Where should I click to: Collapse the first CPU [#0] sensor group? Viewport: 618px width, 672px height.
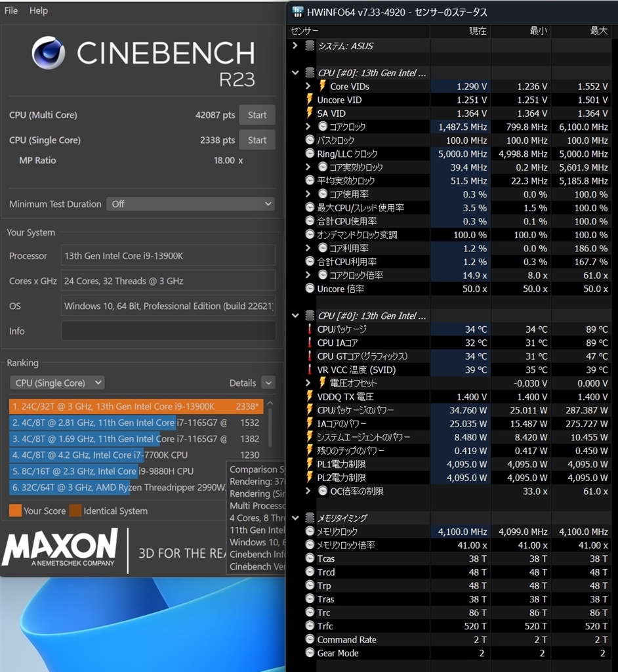pyautogui.click(x=295, y=73)
